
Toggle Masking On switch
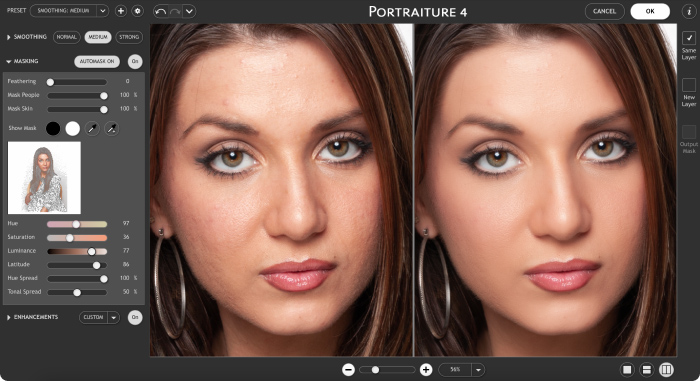[135, 61]
